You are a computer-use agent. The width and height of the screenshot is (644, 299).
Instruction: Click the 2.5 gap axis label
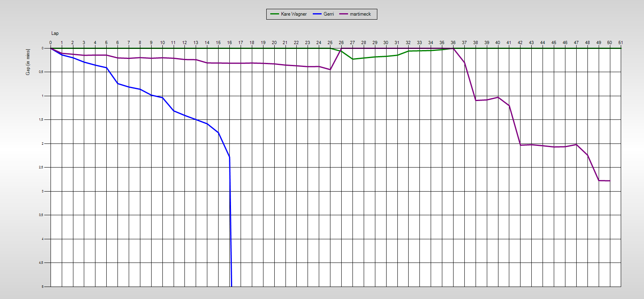(x=41, y=168)
